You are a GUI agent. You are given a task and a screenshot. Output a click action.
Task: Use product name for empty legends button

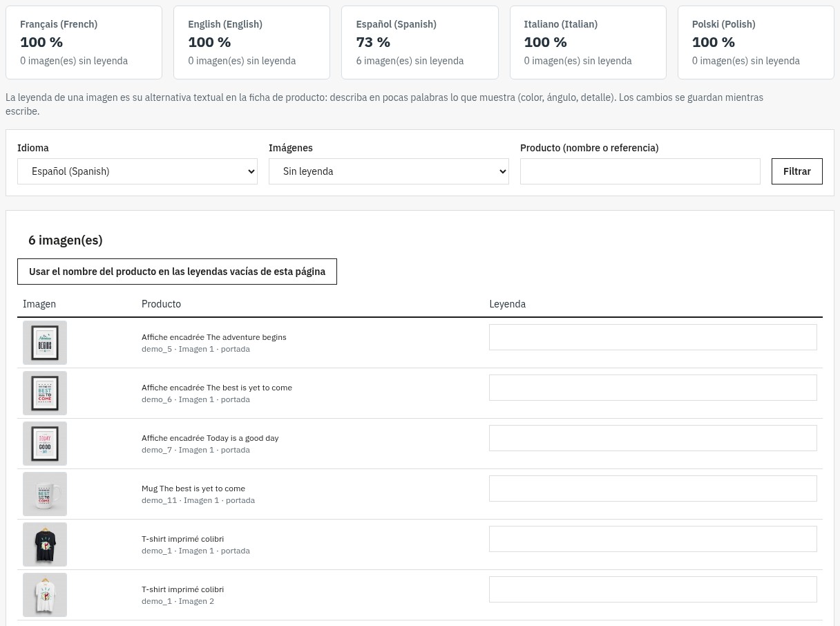pyautogui.click(x=177, y=272)
